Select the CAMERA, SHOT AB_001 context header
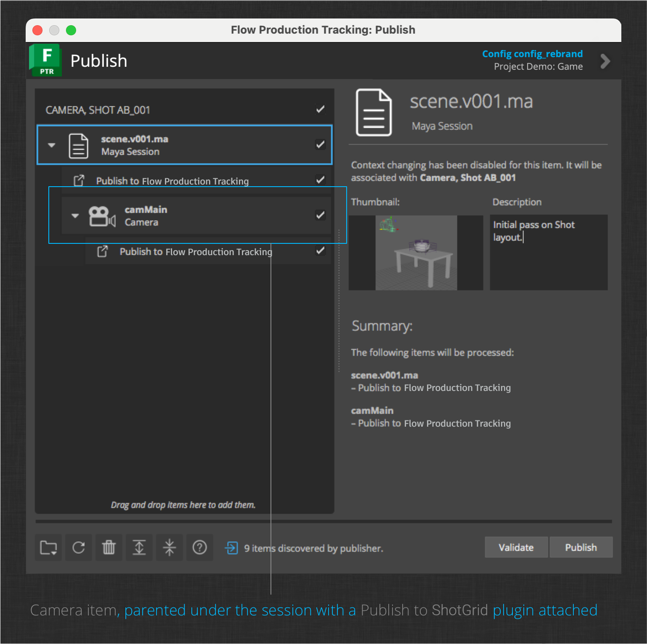 [x=185, y=110]
